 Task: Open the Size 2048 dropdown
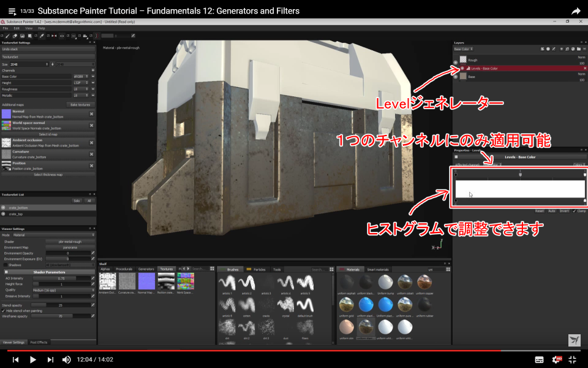(x=29, y=64)
